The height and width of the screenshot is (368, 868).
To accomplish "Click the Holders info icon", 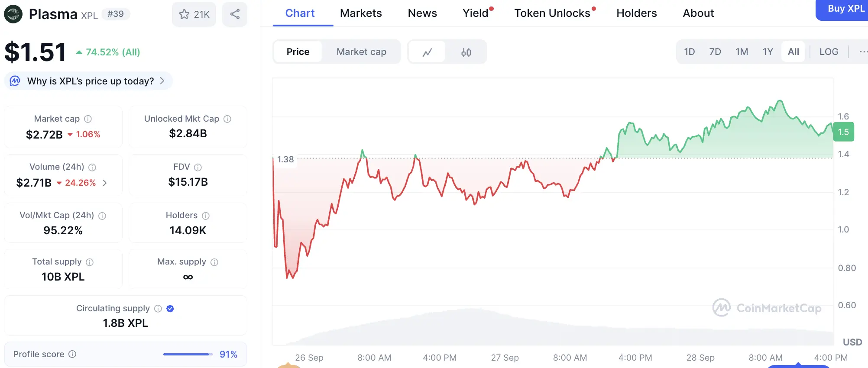I will point(206,216).
